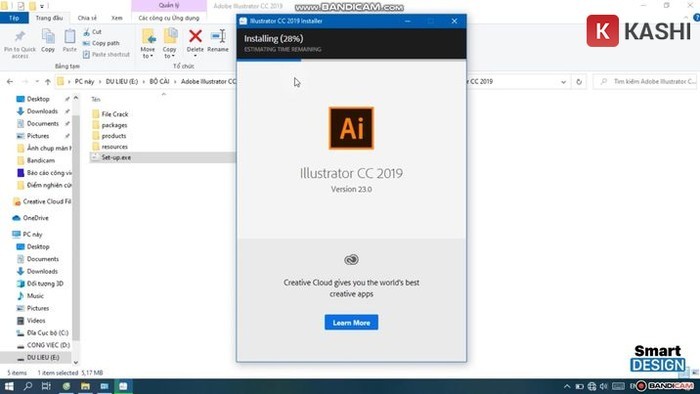Expand address bar history dropdown
The height and width of the screenshot is (394, 700).
point(563,82)
